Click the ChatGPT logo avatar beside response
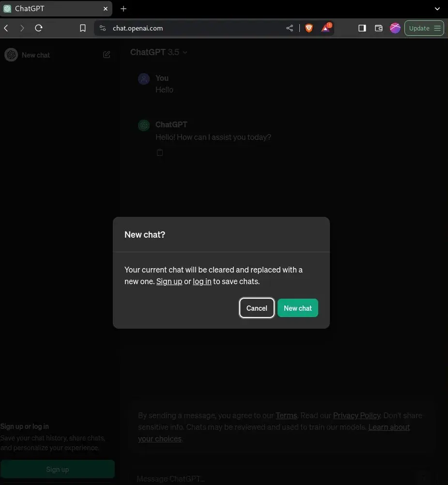 pyautogui.click(x=144, y=125)
